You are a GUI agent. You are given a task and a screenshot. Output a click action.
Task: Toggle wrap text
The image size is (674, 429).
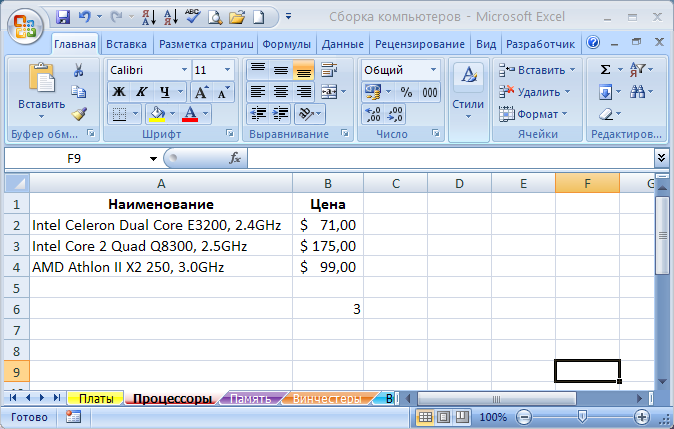click(329, 70)
